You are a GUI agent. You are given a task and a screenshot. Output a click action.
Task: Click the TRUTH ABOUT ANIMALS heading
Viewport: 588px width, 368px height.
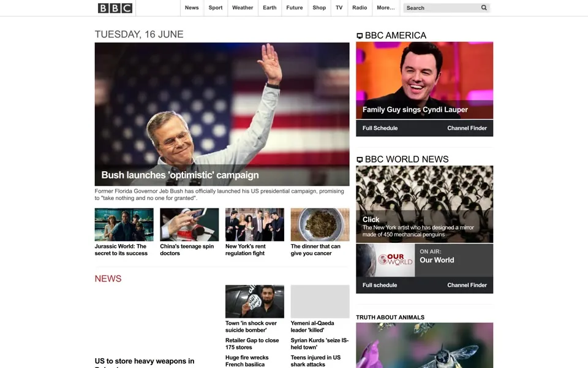pos(390,317)
